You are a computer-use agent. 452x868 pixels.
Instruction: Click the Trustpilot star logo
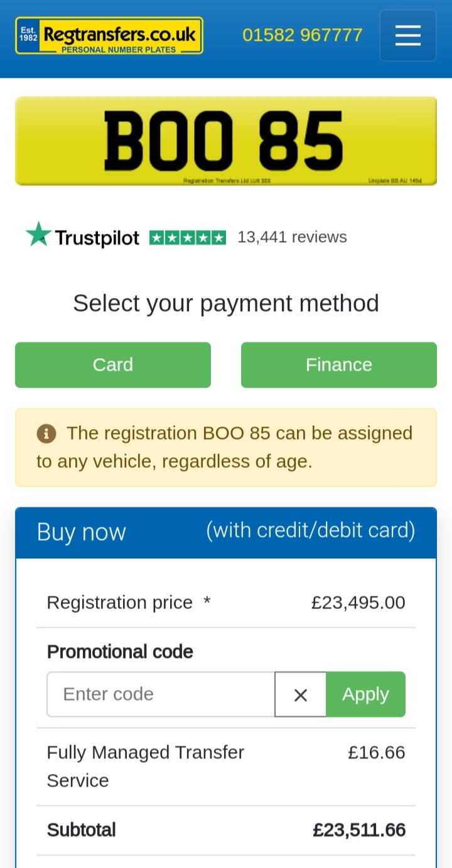pyautogui.click(x=38, y=235)
